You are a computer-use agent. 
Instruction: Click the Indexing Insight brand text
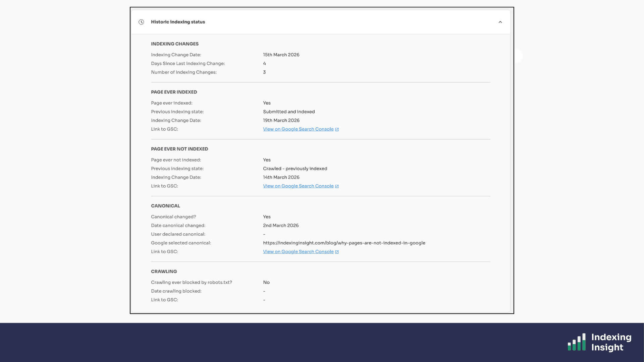(611, 342)
